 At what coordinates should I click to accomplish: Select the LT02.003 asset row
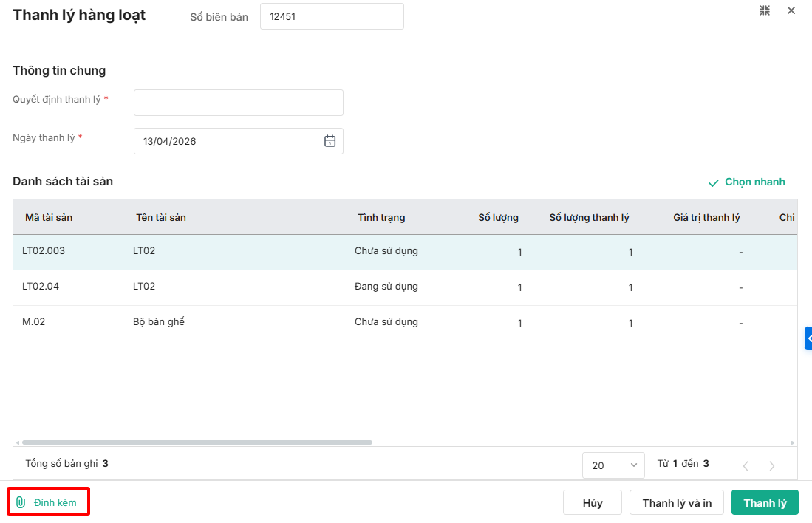[222, 252]
